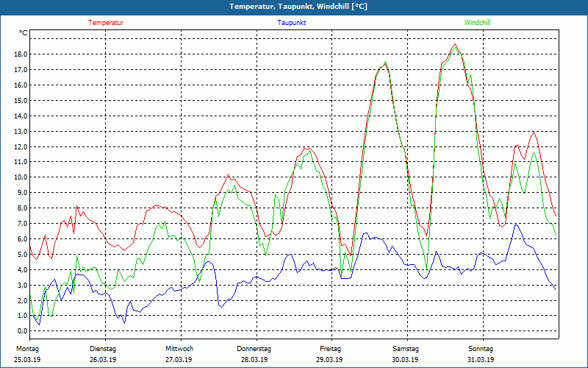Click the chart title Temperatur, Taupunkt, Windchill
This screenshot has width=588, height=368.
tap(298, 7)
